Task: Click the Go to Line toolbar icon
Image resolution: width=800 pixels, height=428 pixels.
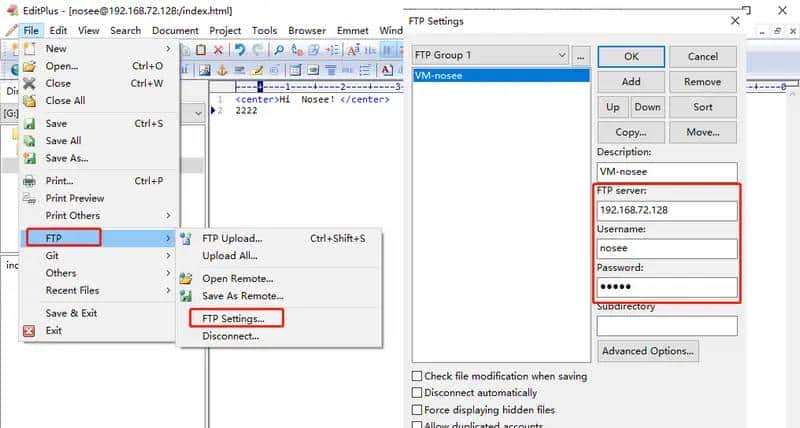Action: pyautogui.click(x=332, y=49)
